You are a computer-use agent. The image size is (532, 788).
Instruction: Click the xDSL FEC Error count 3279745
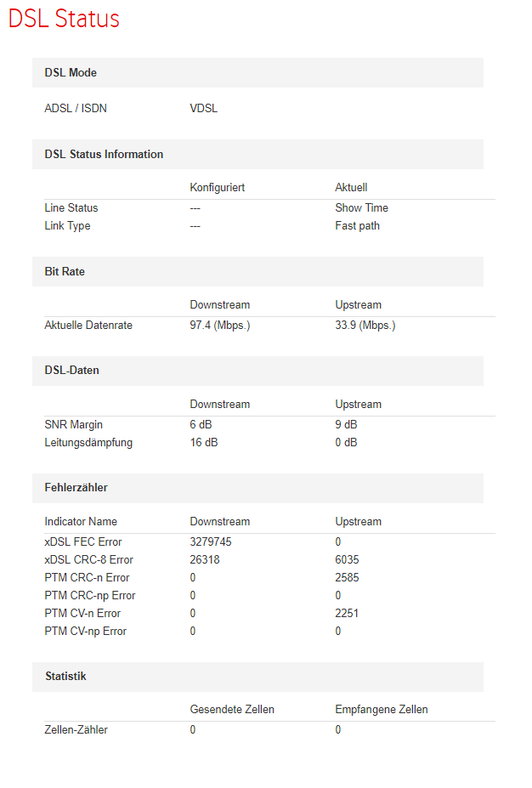click(211, 542)
